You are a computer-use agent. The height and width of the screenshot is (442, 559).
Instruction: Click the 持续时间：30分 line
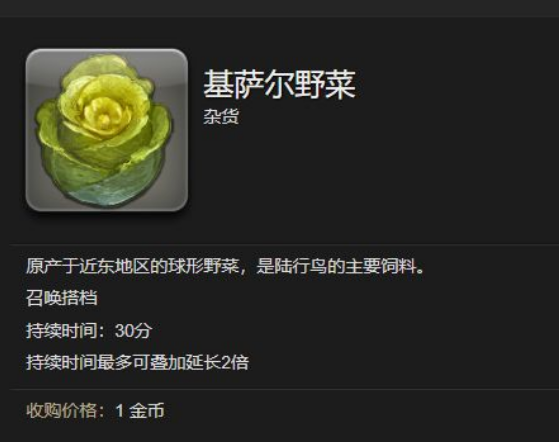89,331
